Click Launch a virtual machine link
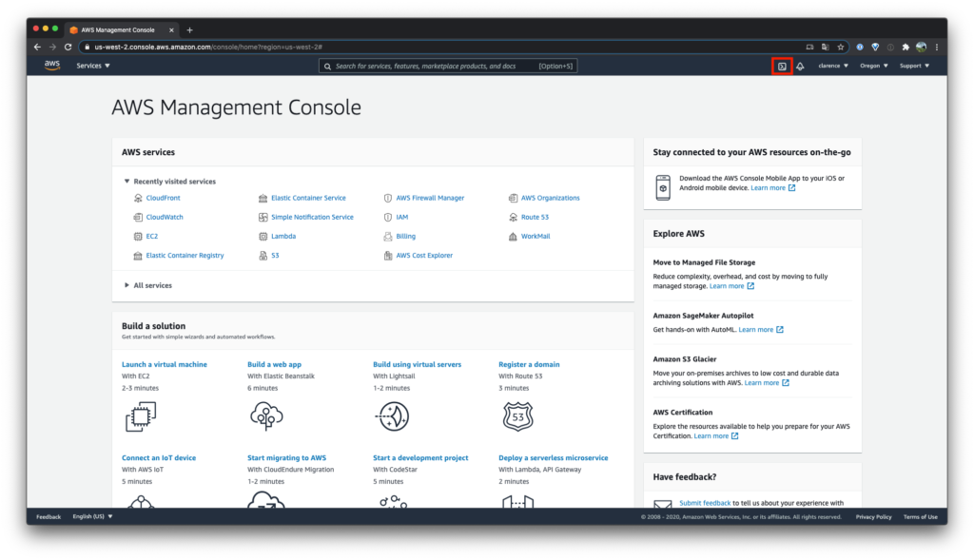 (165, 364)
